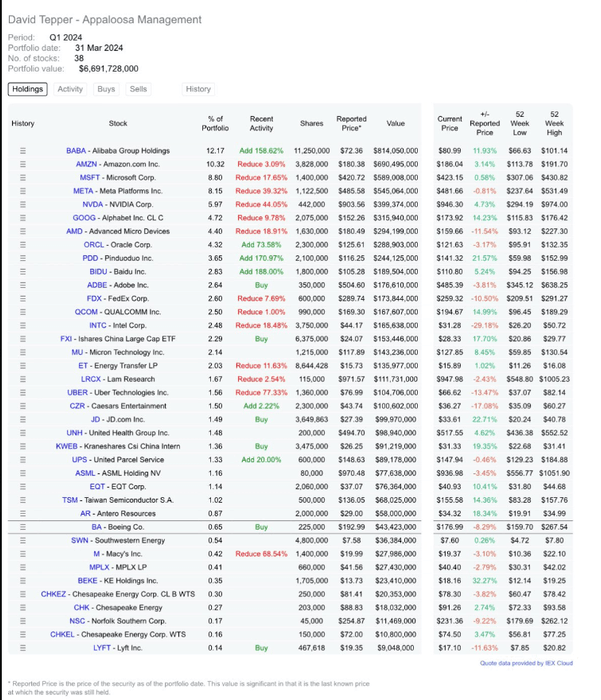The width and height of the screenshot is (601, 700).
Task: Open history icon for AMD row
Action: pos(23,231)
